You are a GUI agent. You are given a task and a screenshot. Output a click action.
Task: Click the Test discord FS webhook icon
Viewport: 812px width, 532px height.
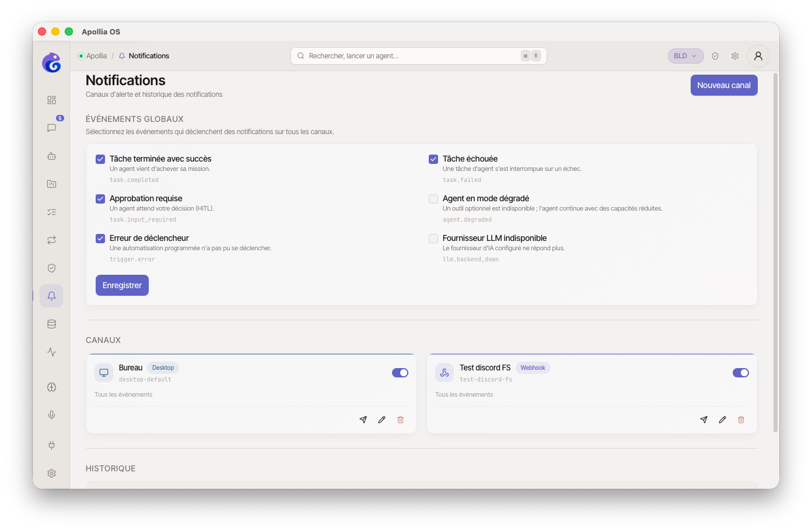click(444, 373)
